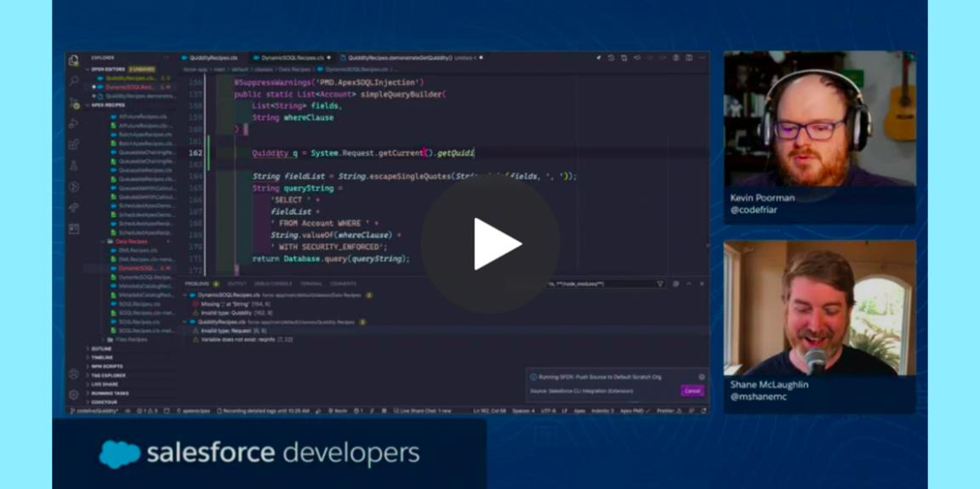
Task: Open the Search view in activity bar
Action: click(74, 81)
